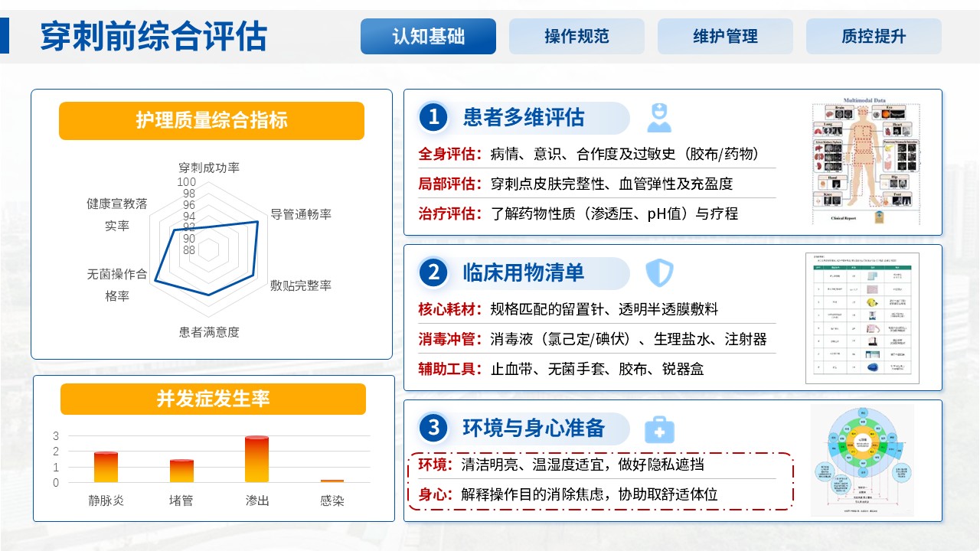This screenshot has height=551, width=980.
Task: Select the 身心 text line about 消除焦虑
Action: [567, 494]
